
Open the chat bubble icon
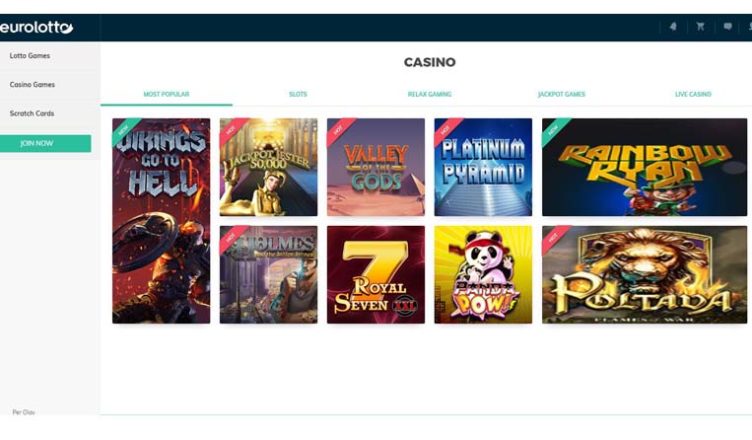click(728, 27)
